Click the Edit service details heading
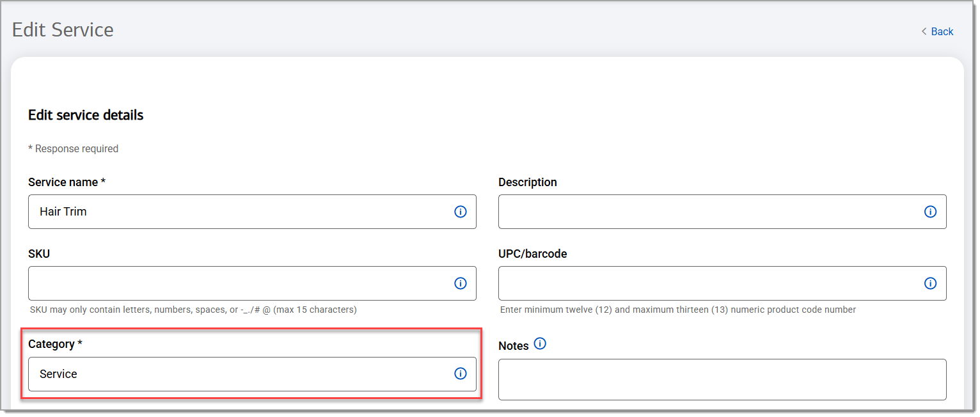This screenshot has width=980, height=417. click(86, 115)
